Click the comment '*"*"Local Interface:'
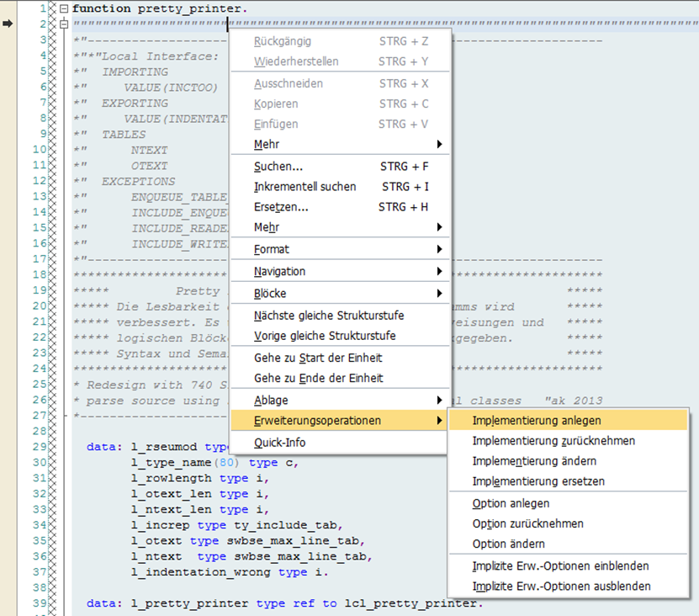This screenshot has width=699, height=616. (146, 56)
